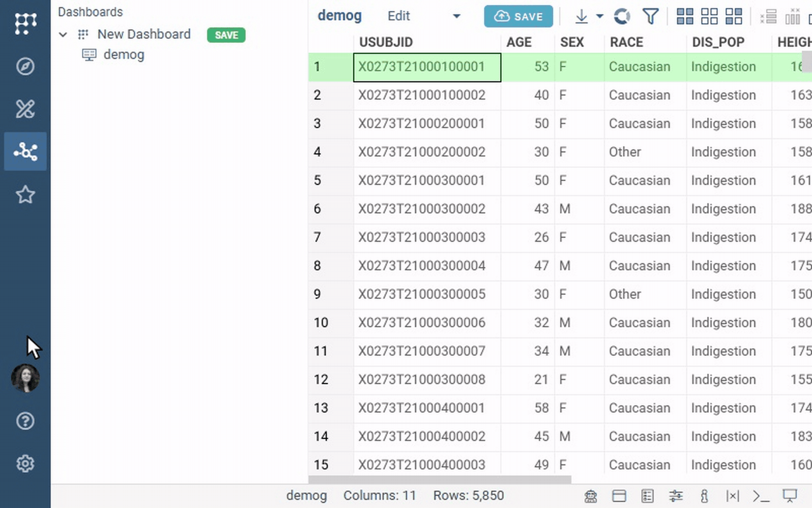Click the green SAVE badge beside New Dashboard
Image resolution: width=812 pixels, height=508 pixels.
[x=226, y=35]
